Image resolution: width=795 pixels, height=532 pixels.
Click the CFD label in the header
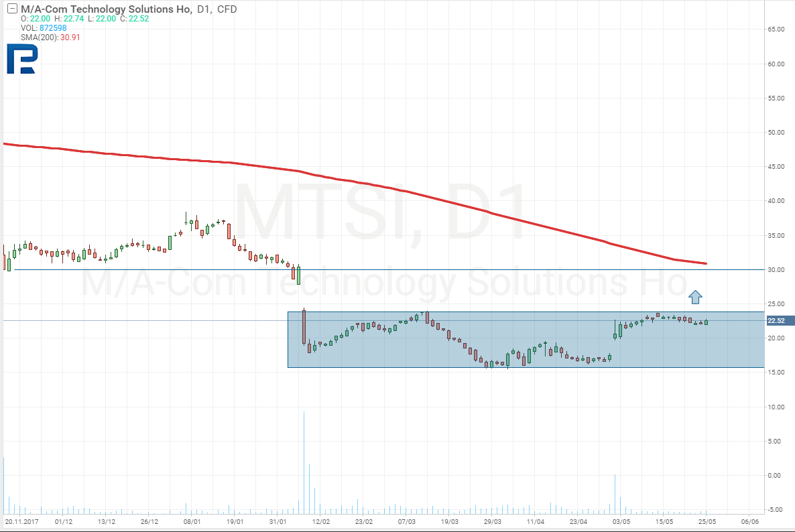227,9
